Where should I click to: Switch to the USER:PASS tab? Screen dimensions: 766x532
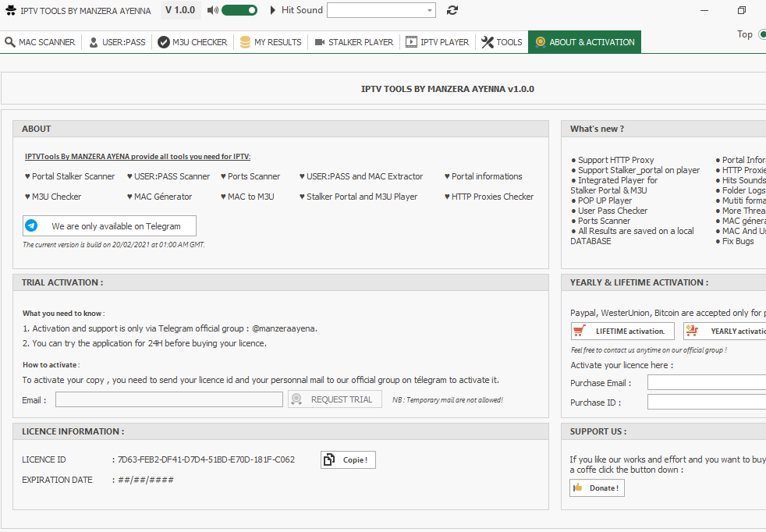tap(117, 42)
